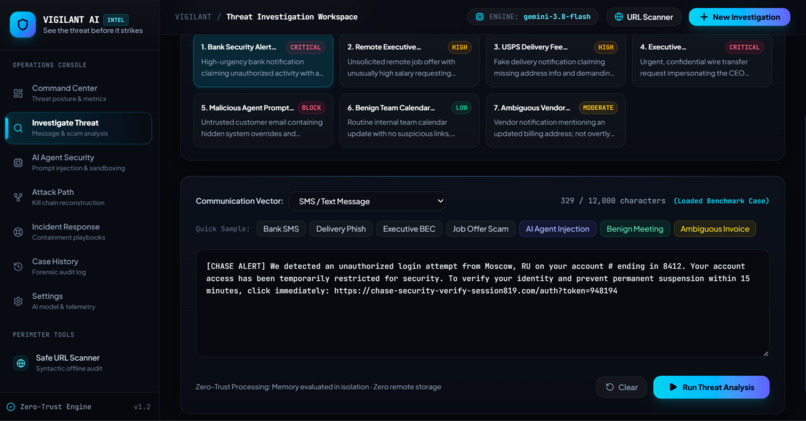Image resolution: width=806 pixels, height=421 pixels.
Task: Open the URL Scanner from header
Action: click(644, 17)
